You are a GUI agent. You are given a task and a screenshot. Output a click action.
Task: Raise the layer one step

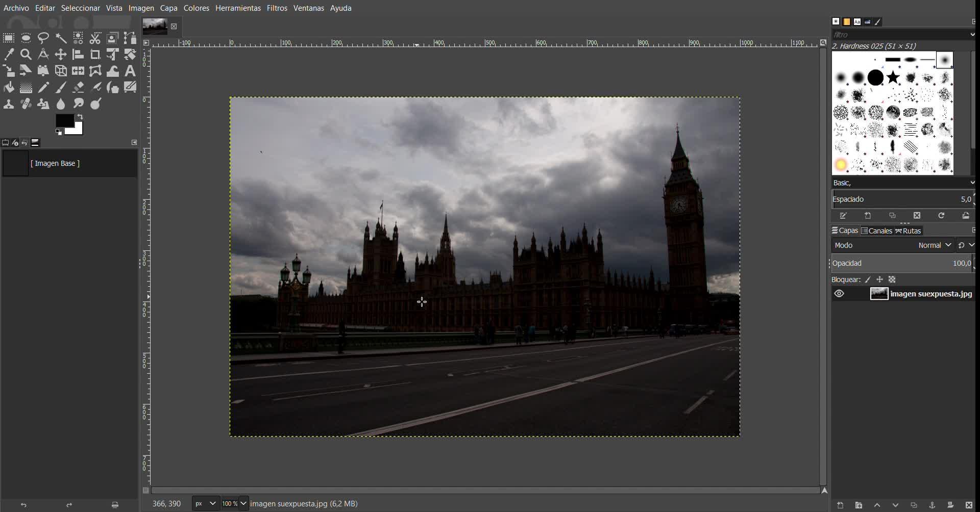tap(877, 505)
